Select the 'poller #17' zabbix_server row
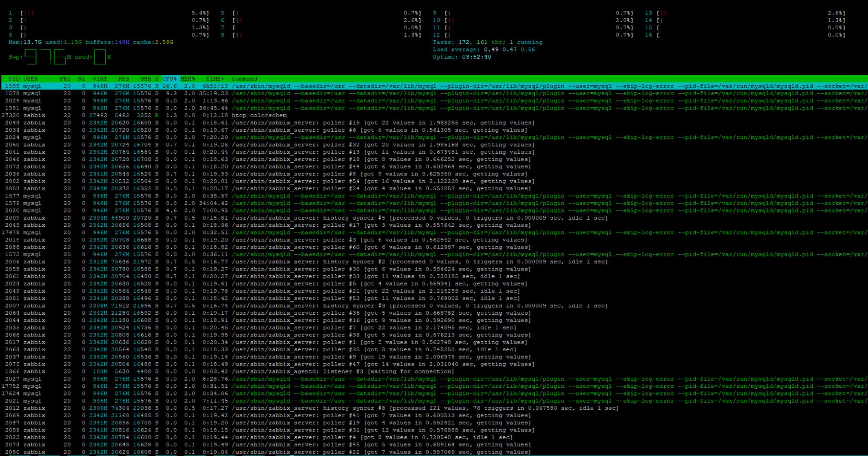Viewport: 868px width, 456px height. [434, 225]
